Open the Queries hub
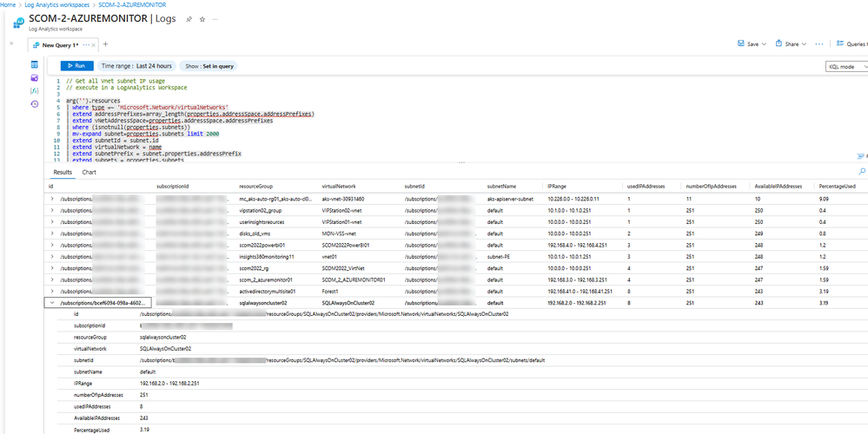The height and width of the screenshot is (434, 868). tap(851, 43)
